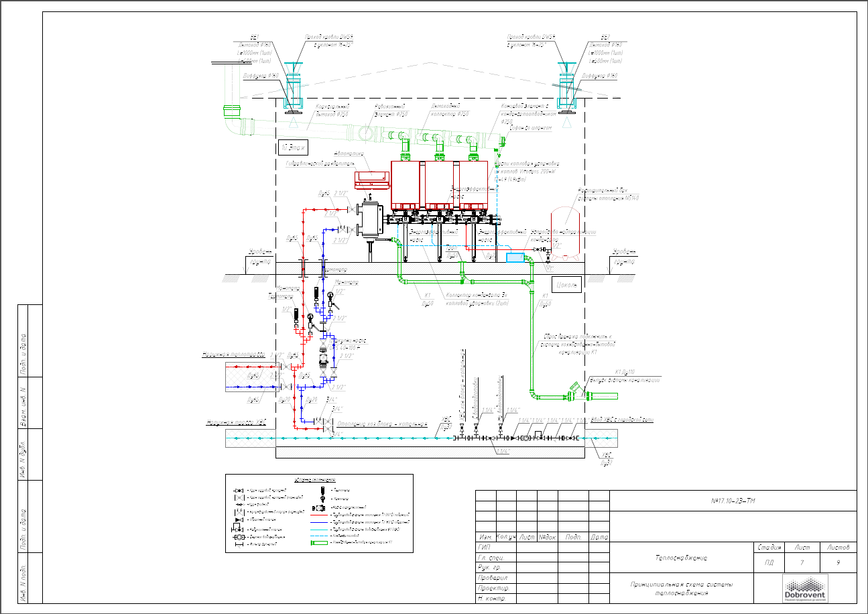The image size is (868, 614).
Task: Click the legend title heading
Action: point(315,480)
